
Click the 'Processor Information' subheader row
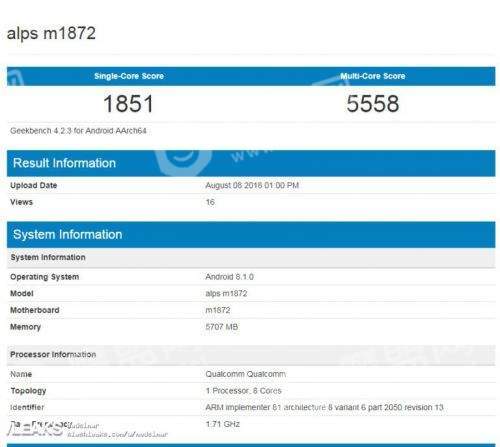tap(251, 355)
